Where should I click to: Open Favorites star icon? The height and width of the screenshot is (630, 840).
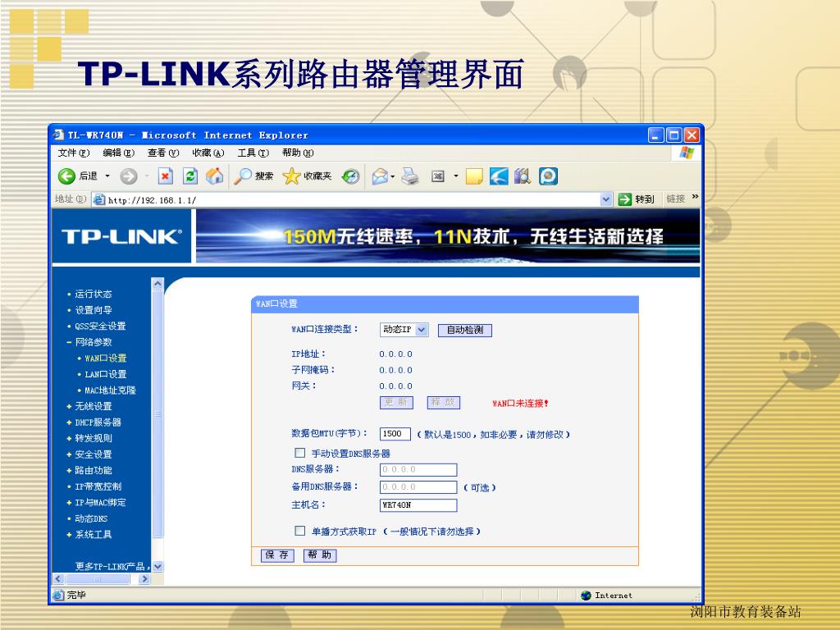coord(291,176)
